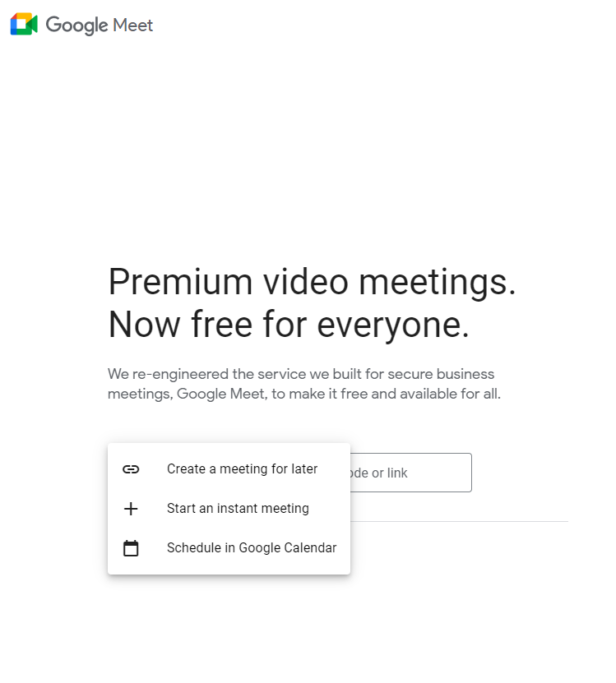Image resolution: width=616 pixels, height=683 pixels.
Task: Pick Schedule in Google Calendar entry
Action: click(229, 547)
